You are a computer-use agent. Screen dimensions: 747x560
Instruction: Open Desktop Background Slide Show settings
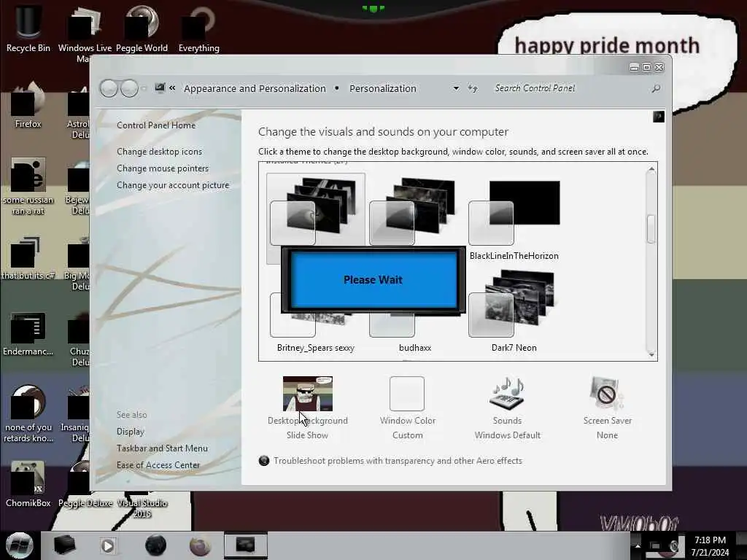308,408
